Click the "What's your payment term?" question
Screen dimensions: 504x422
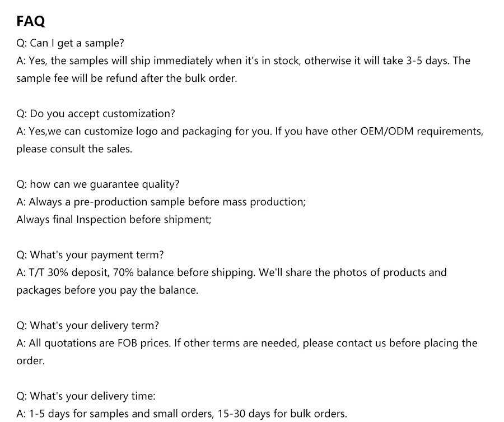pos(90,255)
